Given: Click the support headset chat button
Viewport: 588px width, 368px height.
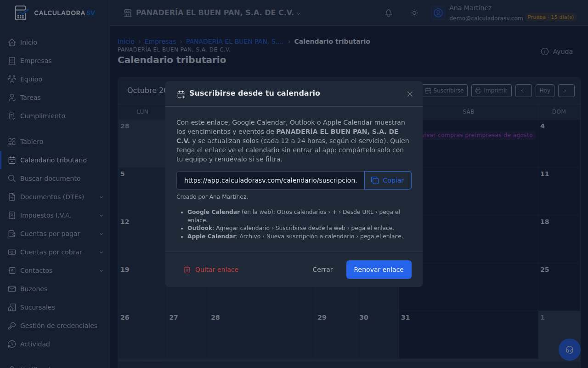Looking at the screenshot, I should (570, 350).
